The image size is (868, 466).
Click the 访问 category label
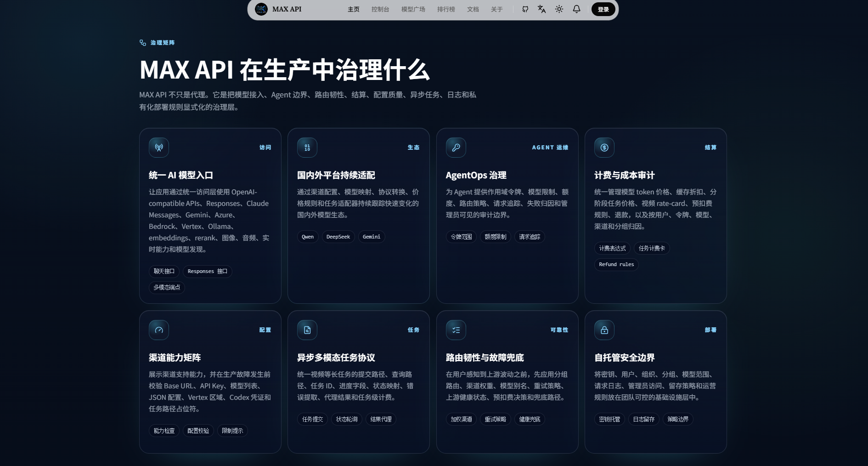coord(265,148)
